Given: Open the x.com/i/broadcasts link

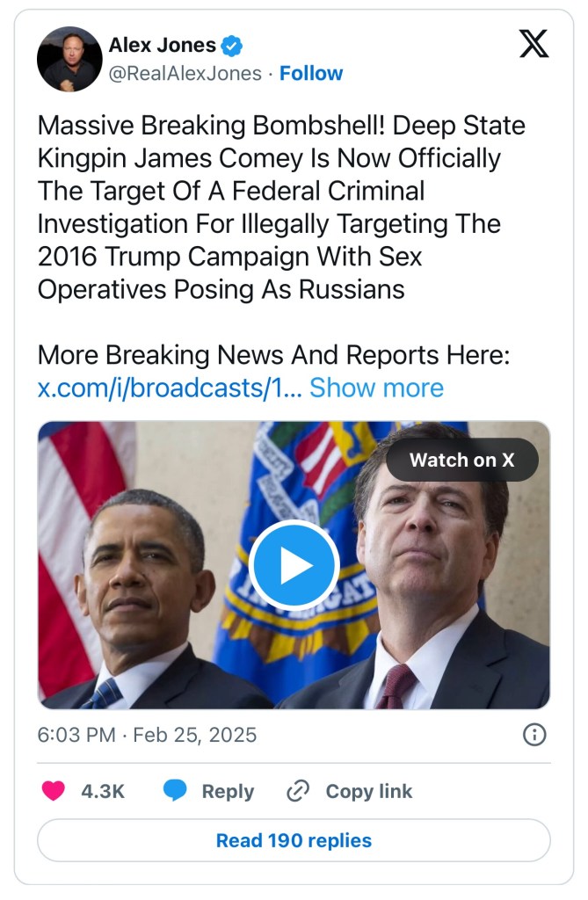Looking at the screenshot, I should pos(169,388).
